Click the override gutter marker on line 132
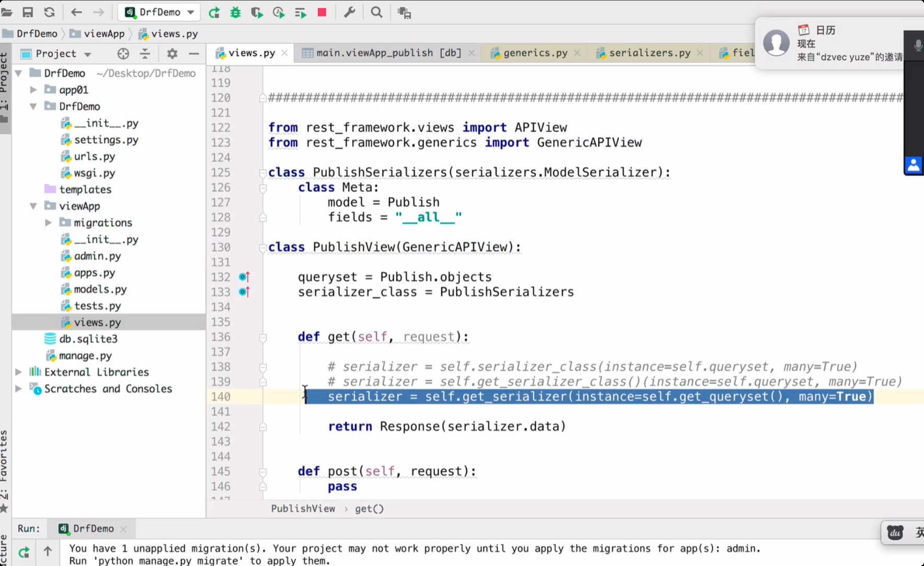This screenshot has width=924, height=566. 244,277
